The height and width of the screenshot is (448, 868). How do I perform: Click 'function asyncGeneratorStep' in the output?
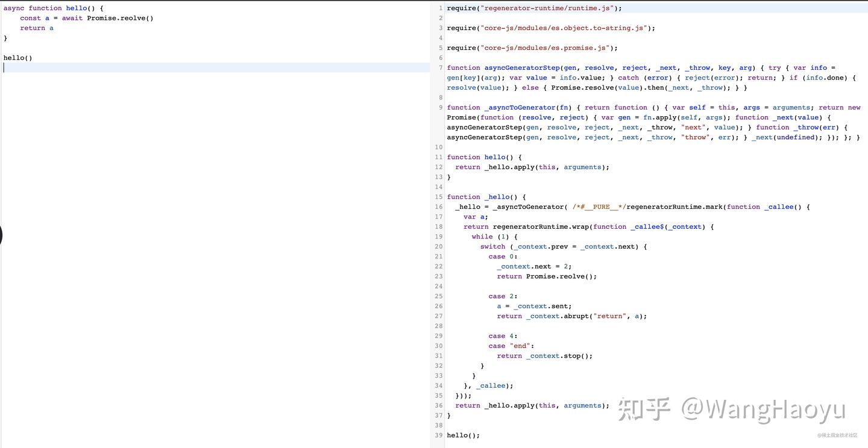(x=503, y=68)
